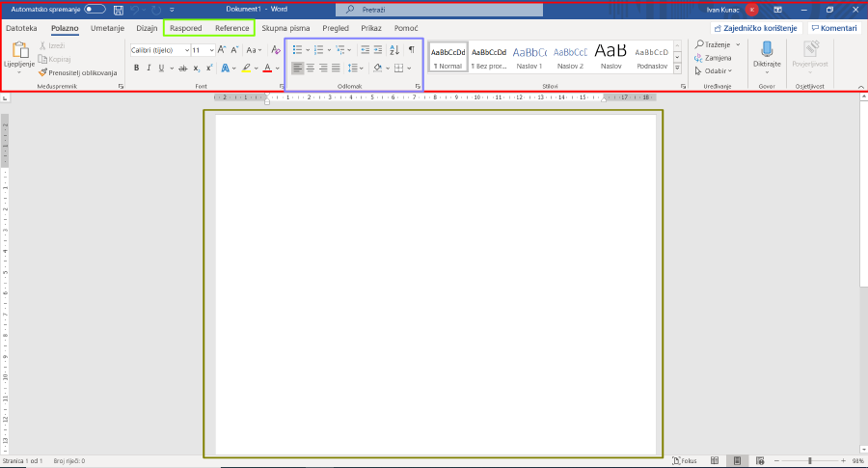Click the Pretraži search box
The width and height of the screenshot is (868, 468).
(x=434, y=9)
